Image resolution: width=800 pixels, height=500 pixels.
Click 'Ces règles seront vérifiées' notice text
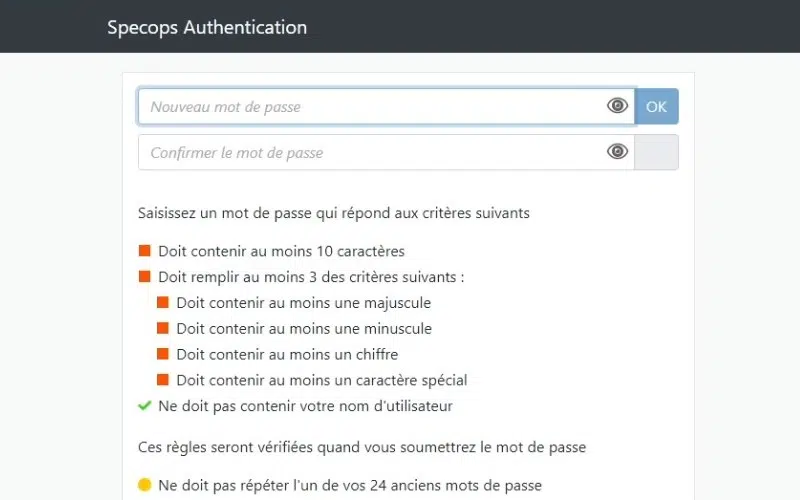pyautogui.click(x=362, y=446)
